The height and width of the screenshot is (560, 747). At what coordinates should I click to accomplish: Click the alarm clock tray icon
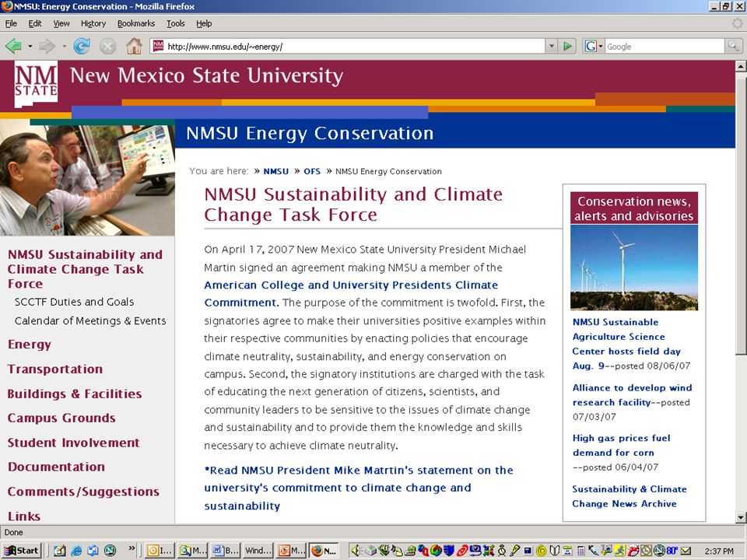502,551
